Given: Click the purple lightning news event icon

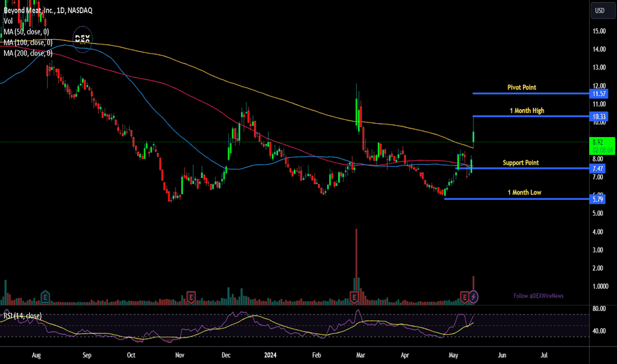Looking at the screenshot, I should [474, 296].
